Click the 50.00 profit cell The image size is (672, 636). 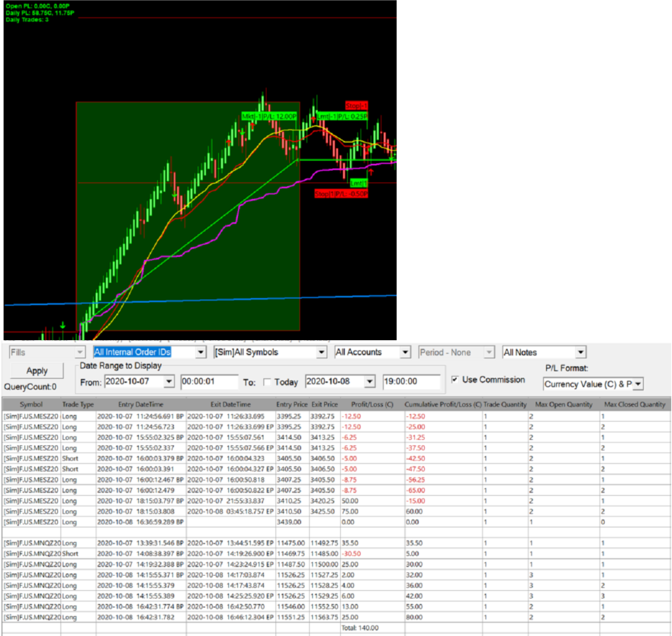pyautogui.click(x=372, y=500)
